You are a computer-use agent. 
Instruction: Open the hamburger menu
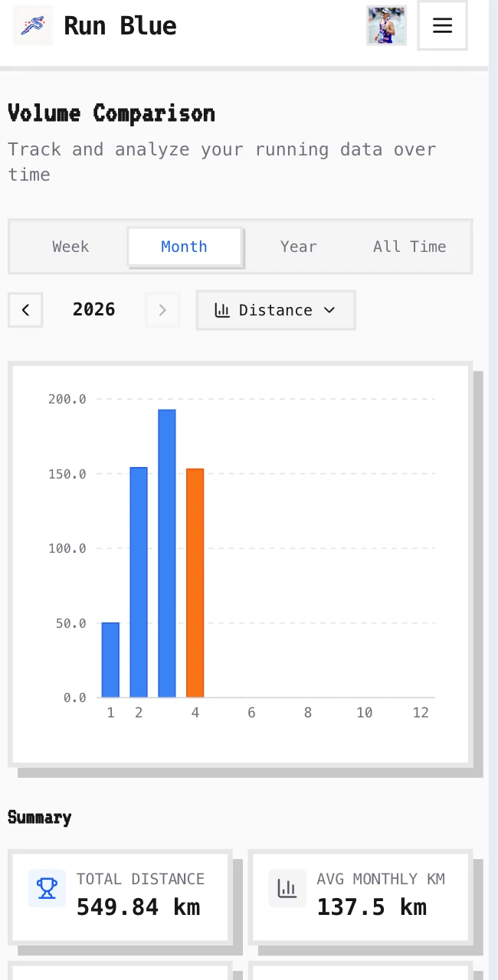442,25
